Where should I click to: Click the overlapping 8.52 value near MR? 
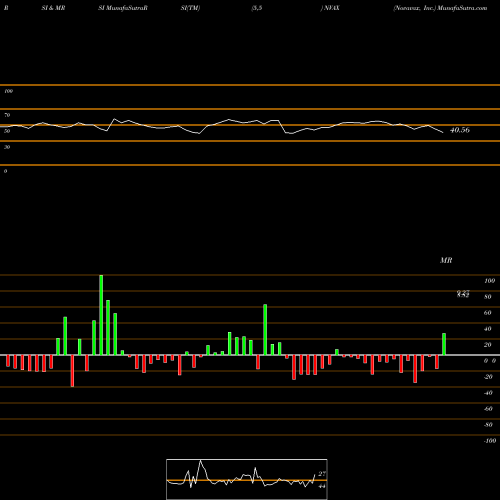pyautogui.click(x=463, y=294)
